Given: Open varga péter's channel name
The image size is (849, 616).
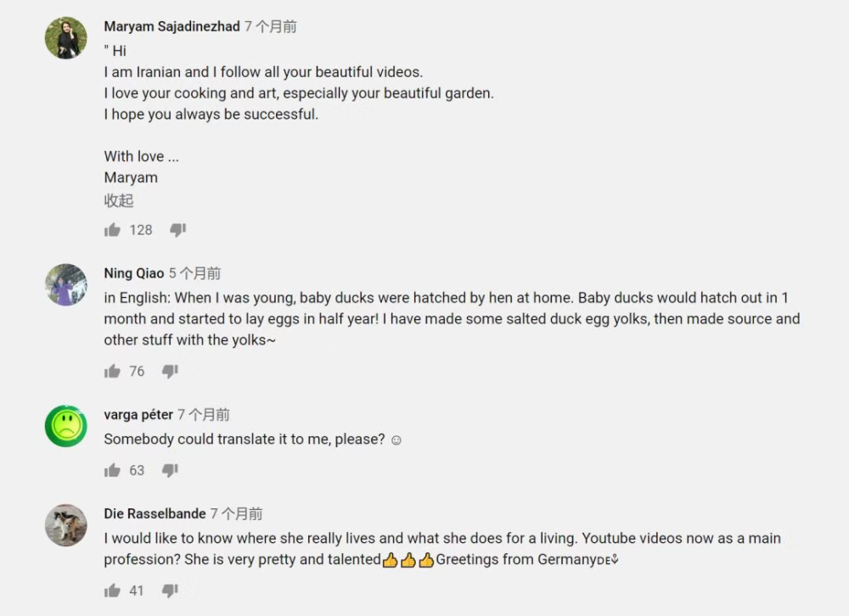Looking at the screenshot, I should [138, 415].
